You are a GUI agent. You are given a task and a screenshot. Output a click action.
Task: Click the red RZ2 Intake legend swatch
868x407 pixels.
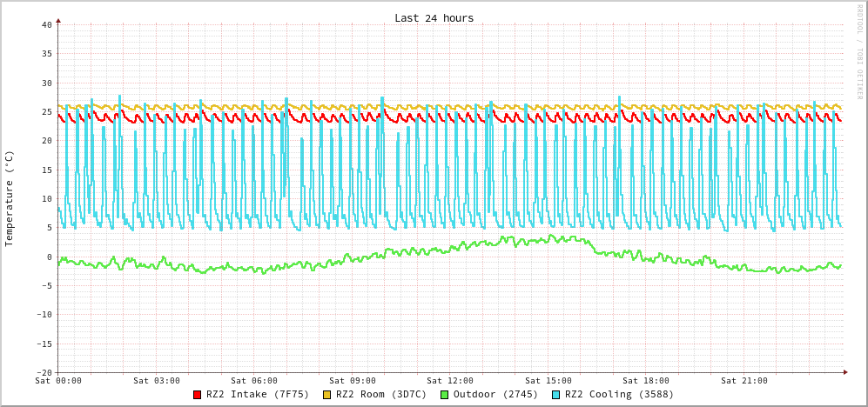(x=197, y=395)
